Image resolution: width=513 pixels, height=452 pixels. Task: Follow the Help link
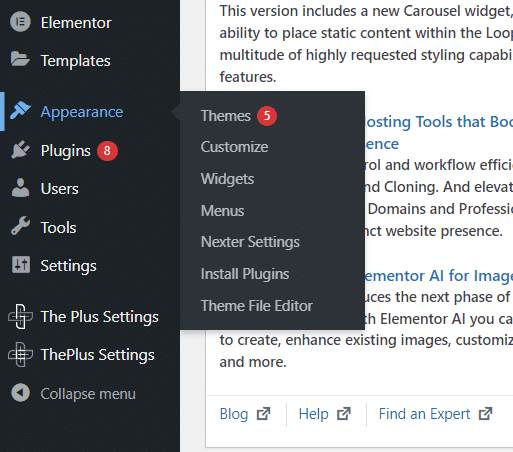pos(313,414)
